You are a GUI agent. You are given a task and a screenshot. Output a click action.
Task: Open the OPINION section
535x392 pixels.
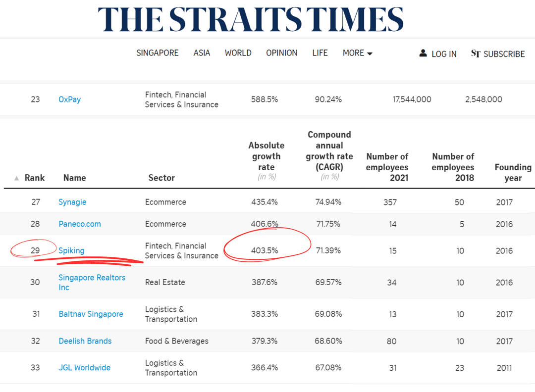(281, 52)
